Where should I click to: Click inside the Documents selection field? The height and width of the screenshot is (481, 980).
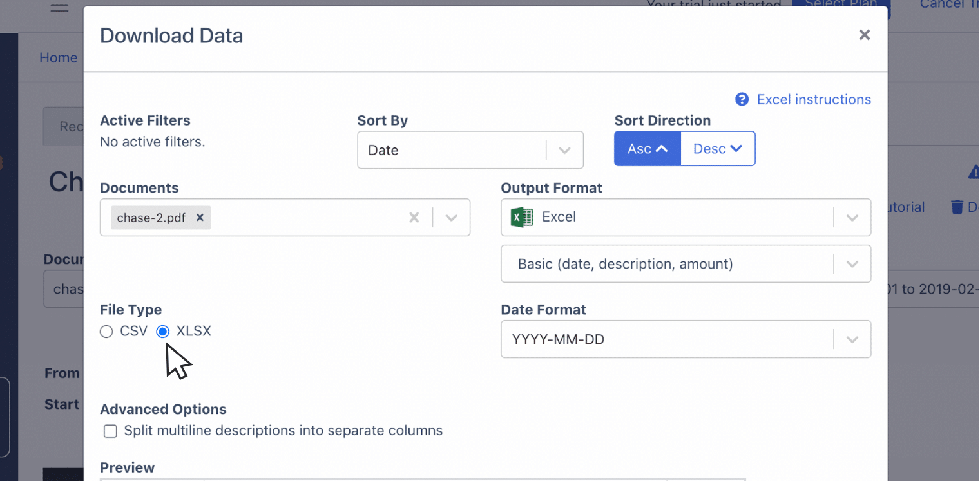coord(303,217)
